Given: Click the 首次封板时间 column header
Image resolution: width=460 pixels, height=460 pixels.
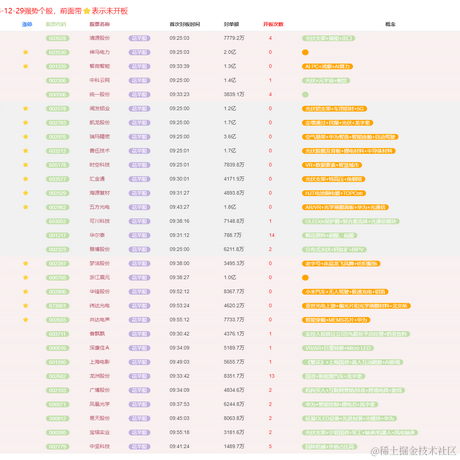Looking at the screenshot, I should point(185,24).
